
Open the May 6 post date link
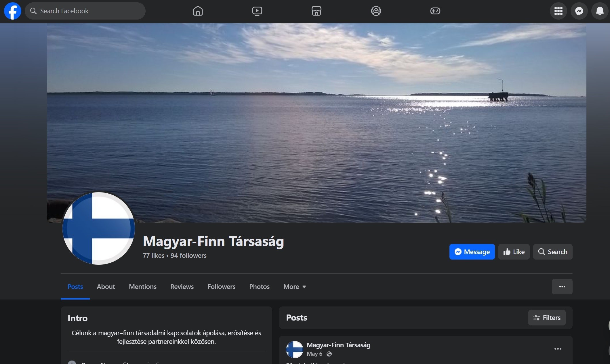pyautogui.click(x=314, y=354)
